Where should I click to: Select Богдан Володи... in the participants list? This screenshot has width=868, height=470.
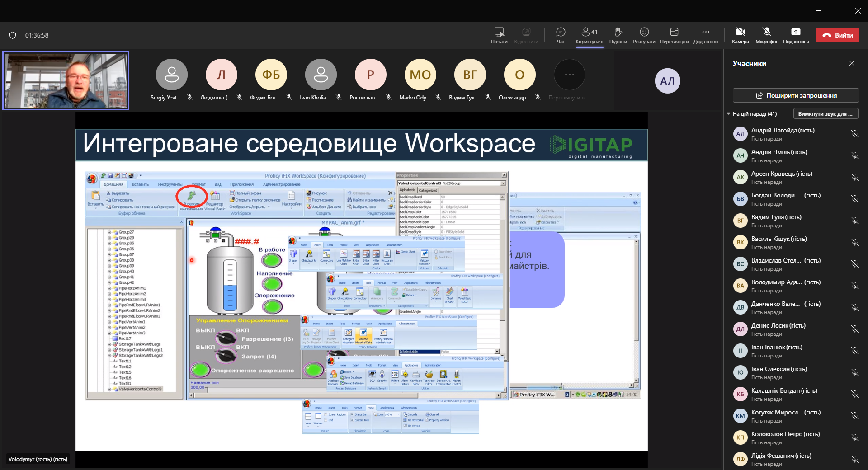795,199
